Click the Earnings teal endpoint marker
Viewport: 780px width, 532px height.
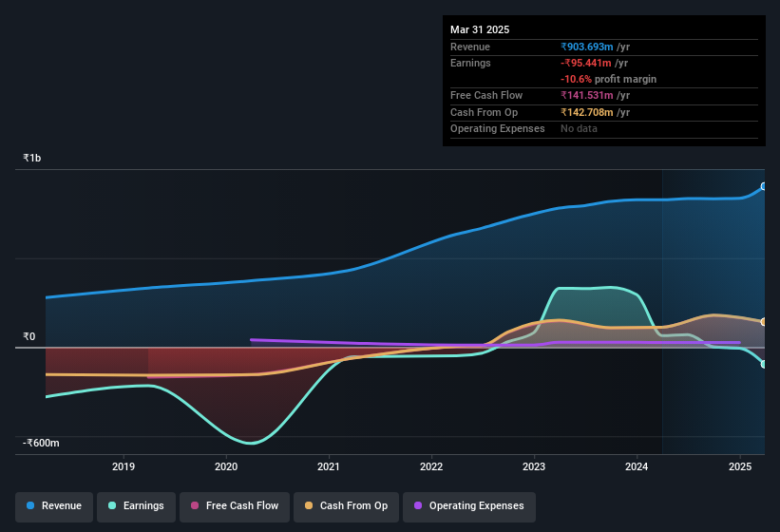[764, 364]
